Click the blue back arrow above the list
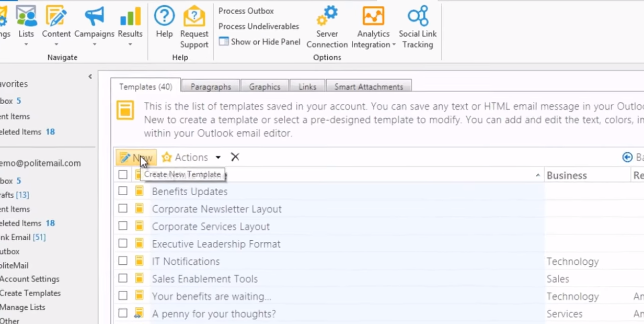 tap(627, 157)
